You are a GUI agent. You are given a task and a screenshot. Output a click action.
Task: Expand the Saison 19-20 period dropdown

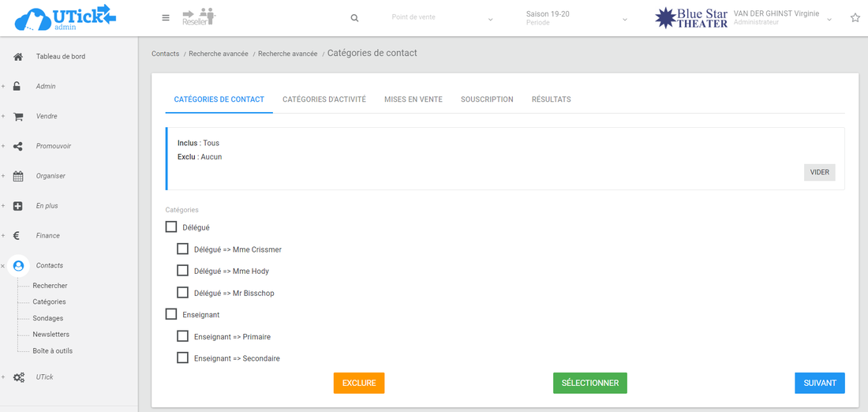pos(576,18)
